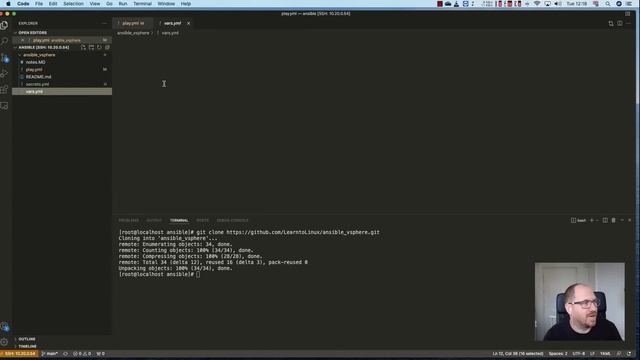The width and height of the screenshot is (640, 360).
Task: Open secrets.yml in the explorer
Action: point(62,84)
